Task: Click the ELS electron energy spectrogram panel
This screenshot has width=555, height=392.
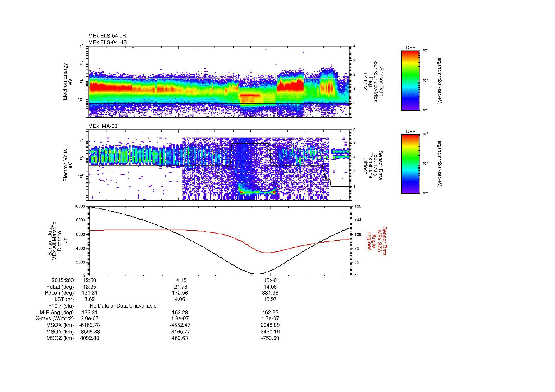Action: 219,82
